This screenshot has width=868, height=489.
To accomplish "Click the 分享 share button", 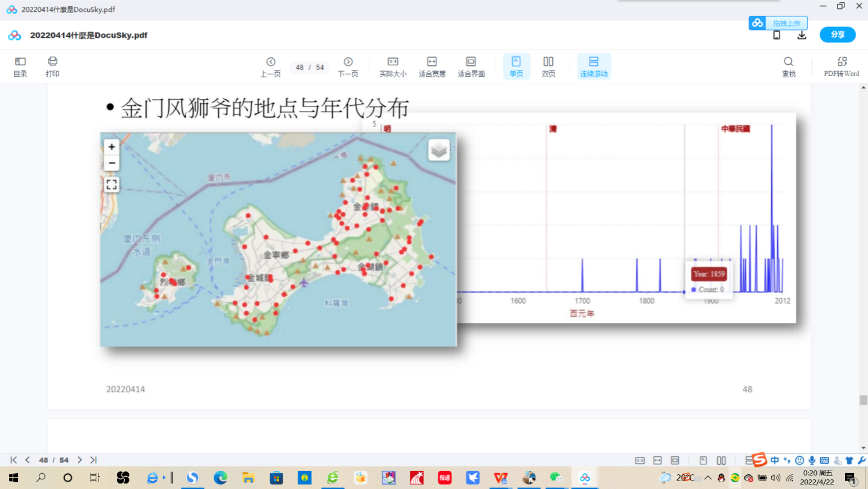I will pos(837,35).
